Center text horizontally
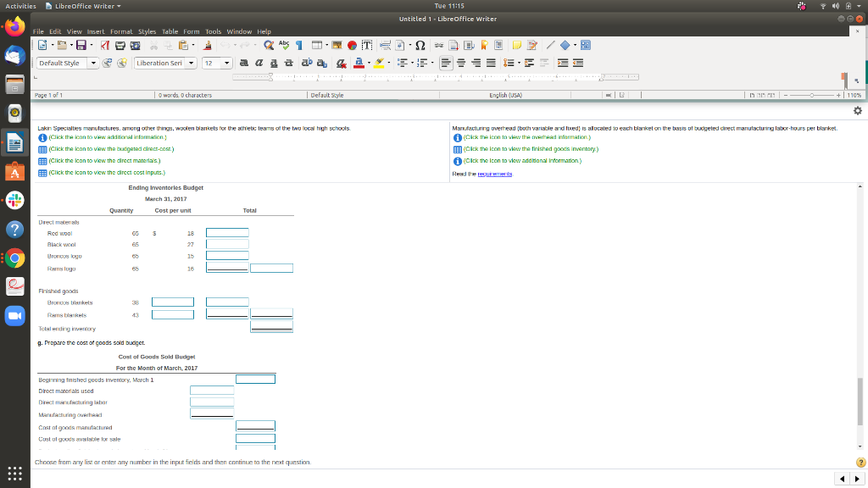 click(461, 63)
